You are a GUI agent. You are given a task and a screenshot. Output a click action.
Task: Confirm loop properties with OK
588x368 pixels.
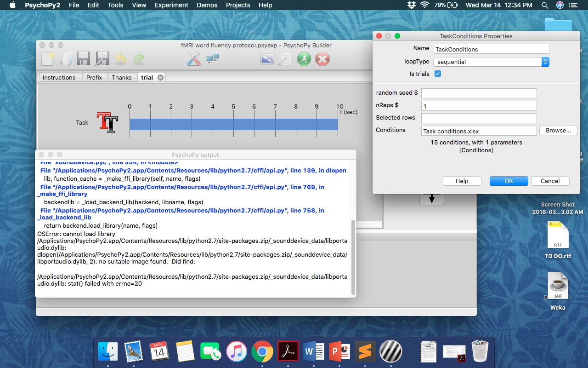point(509,181)
